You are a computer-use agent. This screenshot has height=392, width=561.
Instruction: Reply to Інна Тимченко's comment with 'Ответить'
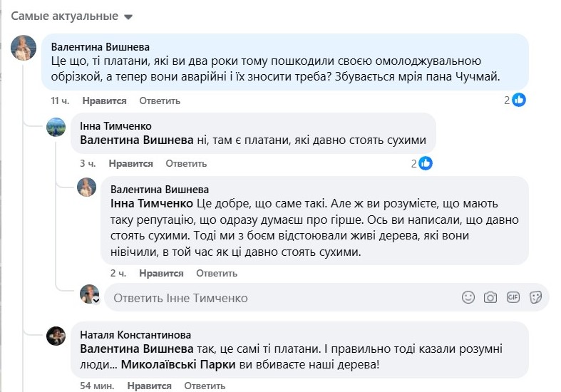click(x=186, y=163)
